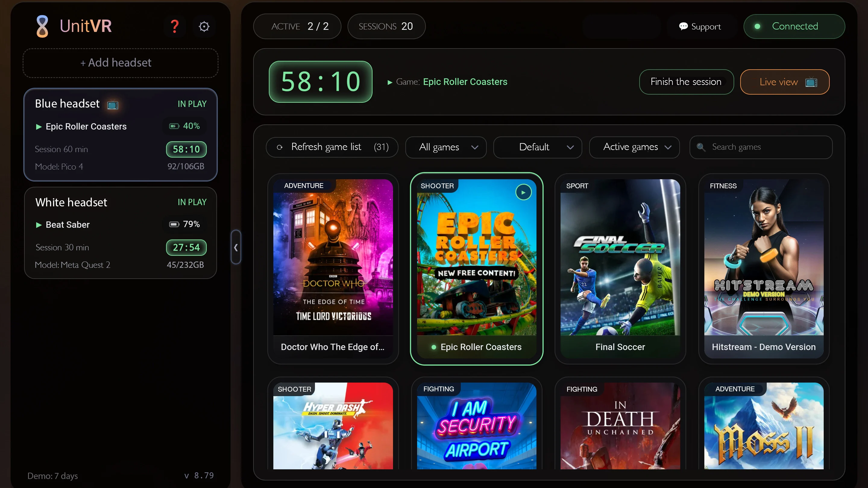Click the large 58:10 session timer
Screen dimensions: 868x488
320,82
